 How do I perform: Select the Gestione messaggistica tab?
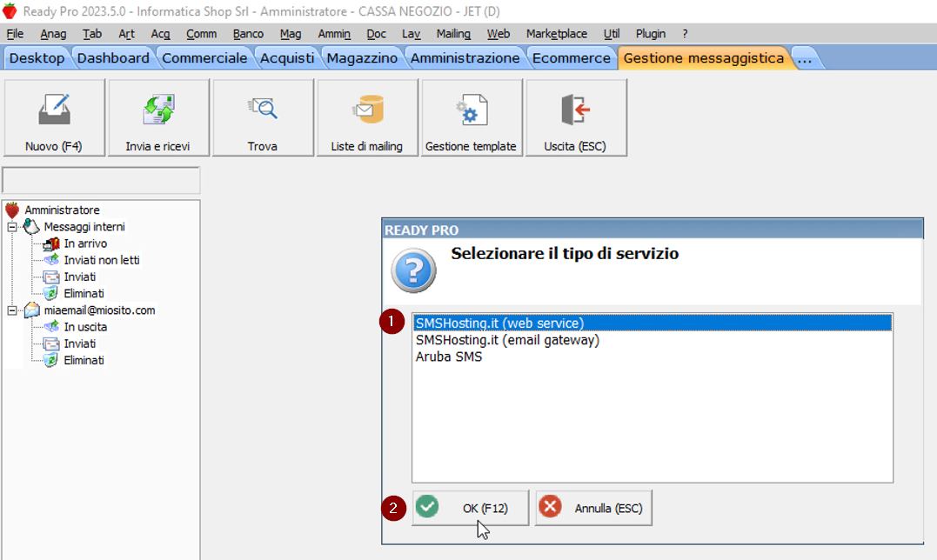tap(704, 58)
